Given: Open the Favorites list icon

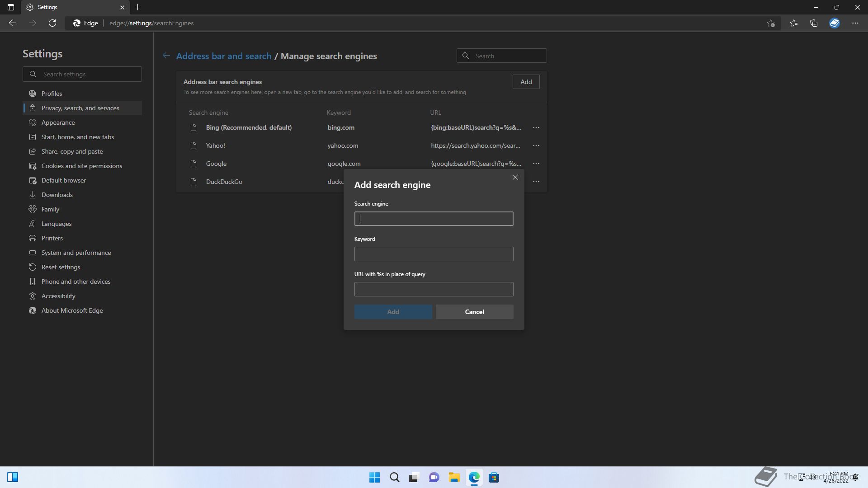Looking at the screenshot, I should tap(794, 23).
